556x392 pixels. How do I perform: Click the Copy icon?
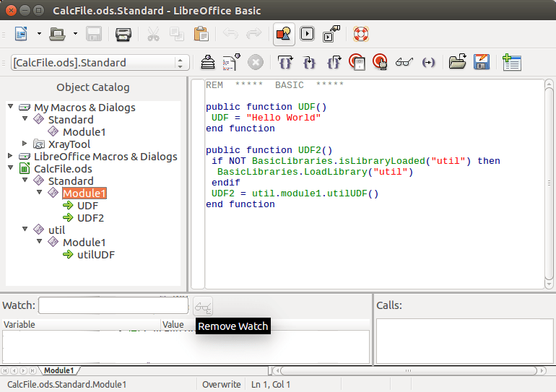(x=177, y=34)
